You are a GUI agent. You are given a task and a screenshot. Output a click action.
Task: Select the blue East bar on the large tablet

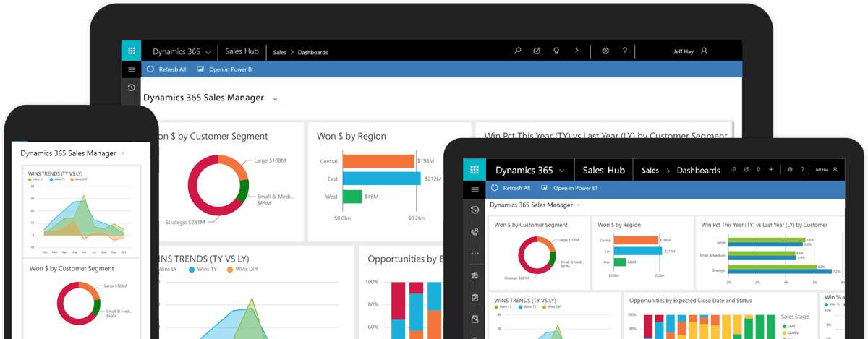coord(381,179)
